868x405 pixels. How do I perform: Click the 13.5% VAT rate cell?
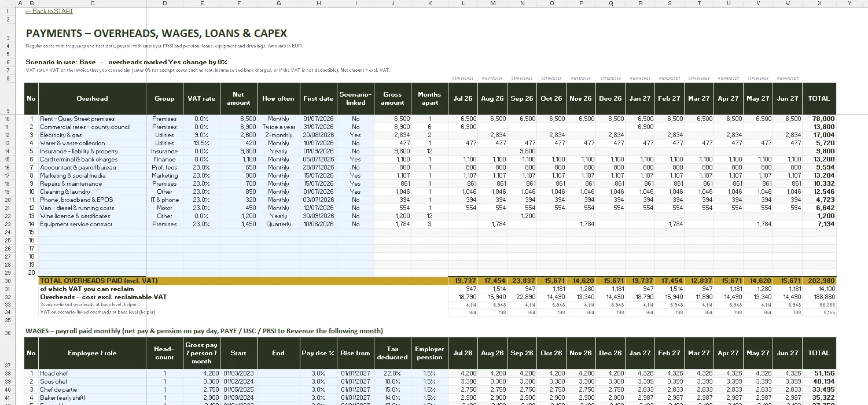(201, 143)
